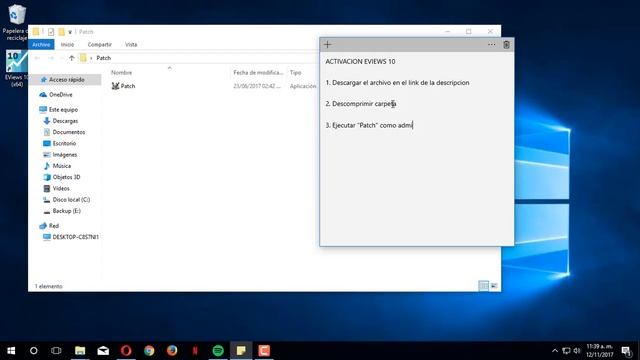Open the clock and date flyout

pos(600,351)
